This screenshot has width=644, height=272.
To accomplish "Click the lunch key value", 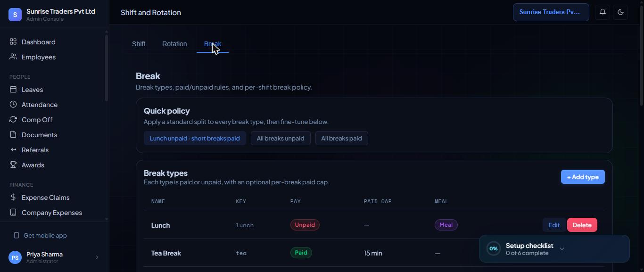I will pyautogui.click(x=245, y=225).
